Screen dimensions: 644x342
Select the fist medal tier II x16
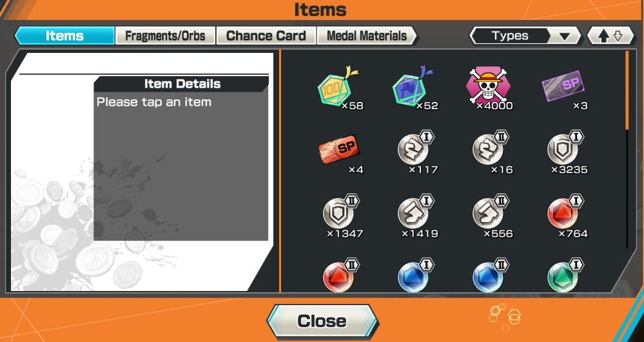coord(489,152)
